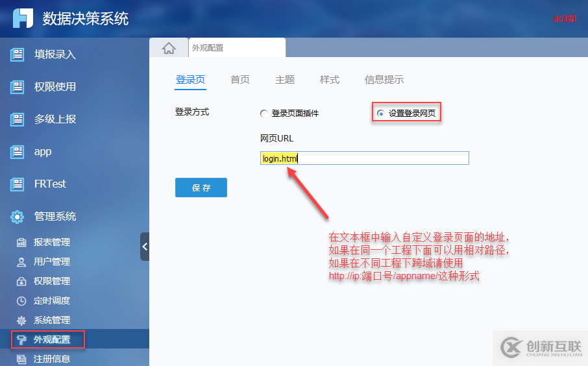The height and width of the screenshot is (366, 588).
Task: Select the 登录页面插件 radio button
Action: [263, 114]
